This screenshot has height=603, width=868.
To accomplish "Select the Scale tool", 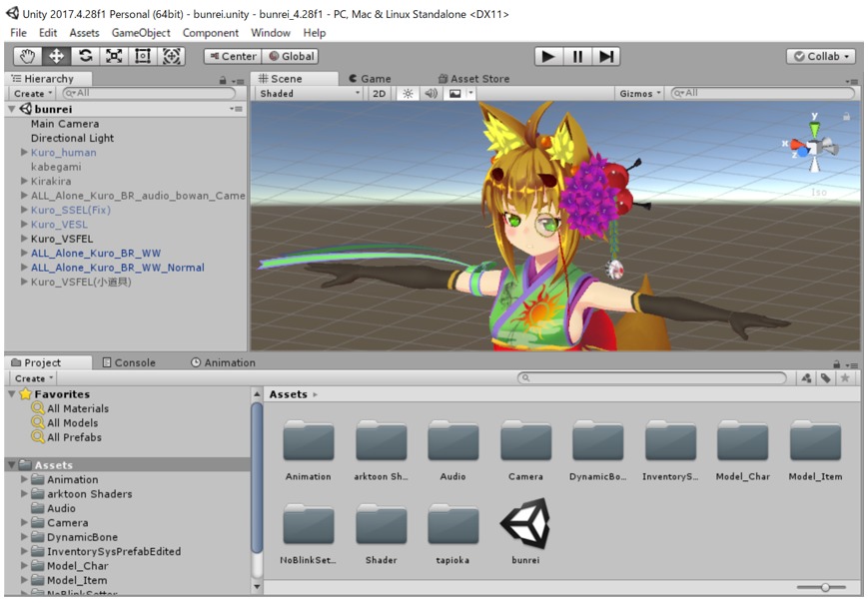I will tap(114, 57).
